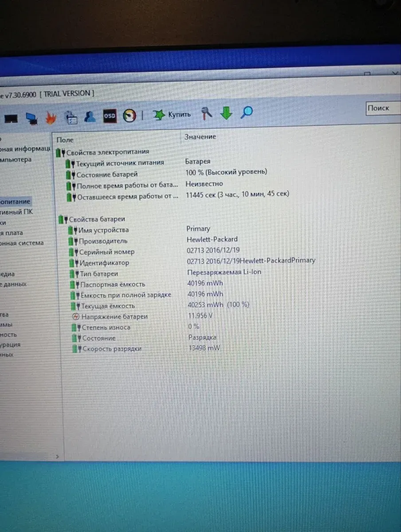The height and width of the screenshot is (532, 401).
Task: Click the sidebar horizontal scroll arrow
Action: [57, 456]
